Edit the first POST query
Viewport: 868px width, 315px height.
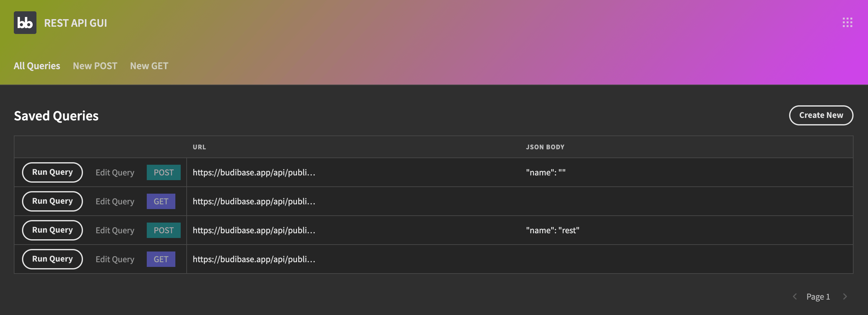115,173
